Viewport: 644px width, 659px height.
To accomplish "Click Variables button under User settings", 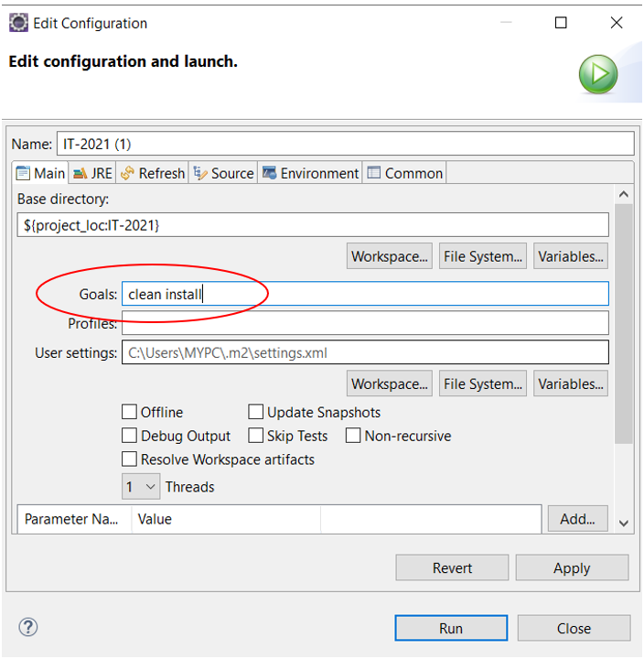I will click(571, 384).
